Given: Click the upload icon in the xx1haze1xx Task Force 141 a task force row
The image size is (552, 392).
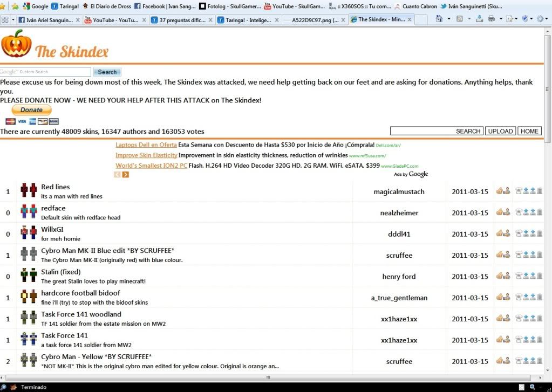Looking at the screenshot, I should (x=533, y=339).
